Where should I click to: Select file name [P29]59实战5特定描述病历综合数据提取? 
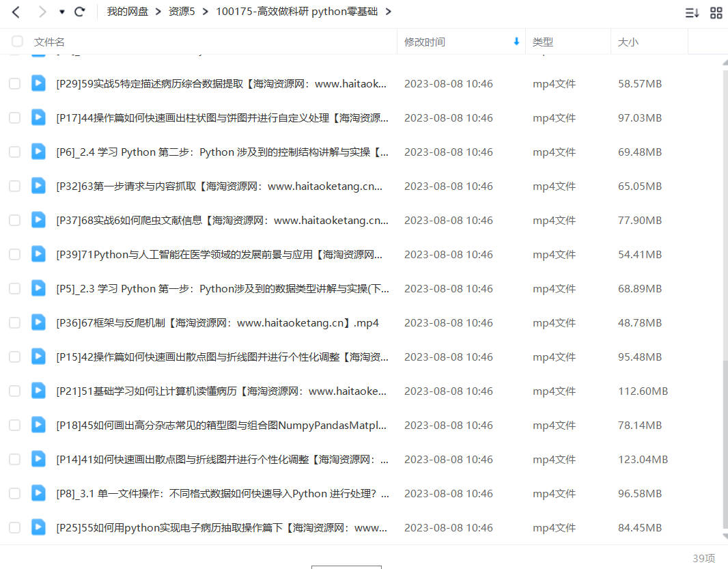[221, 83]
